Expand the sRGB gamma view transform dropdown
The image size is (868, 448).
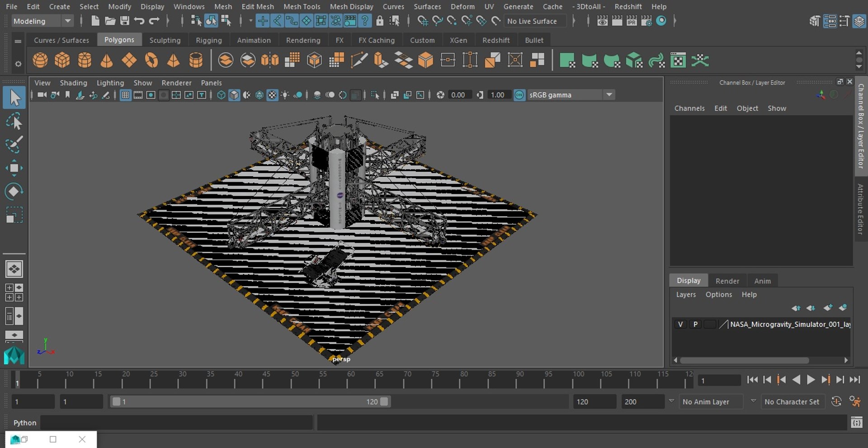pos(609,95)
